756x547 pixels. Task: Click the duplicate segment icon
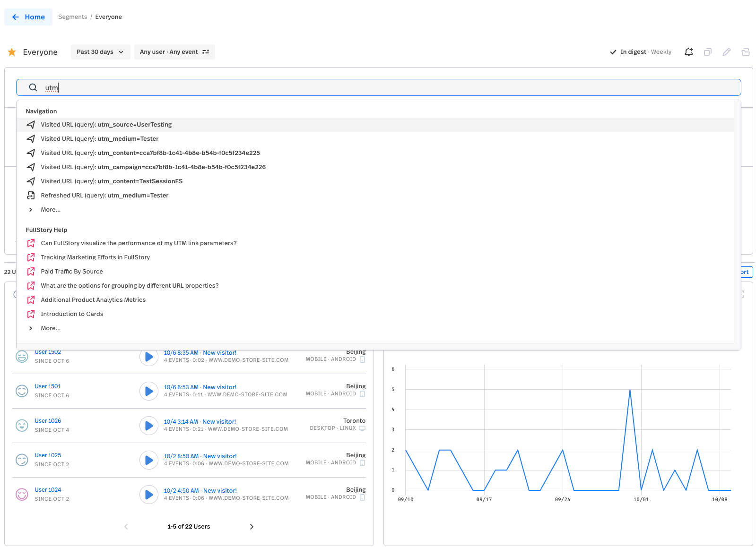(708, 52)
